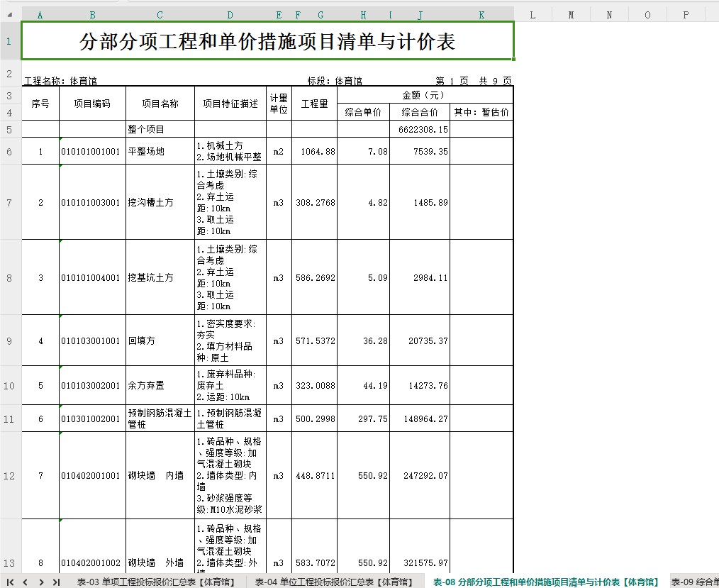Click the 序号 header cell
The image size is (719, 588).
(40, 104)
